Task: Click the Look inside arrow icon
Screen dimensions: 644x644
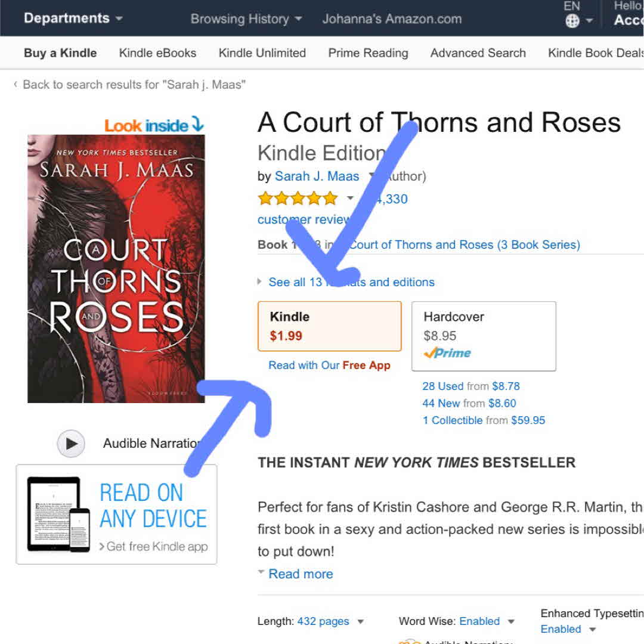Action: (x=197, y=124)
